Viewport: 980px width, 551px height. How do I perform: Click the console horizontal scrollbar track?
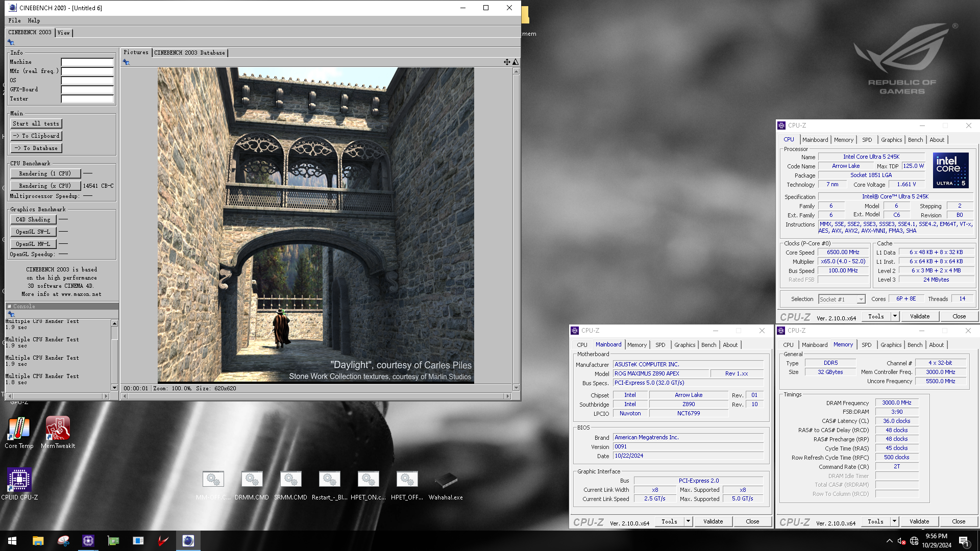coord(57,396)
